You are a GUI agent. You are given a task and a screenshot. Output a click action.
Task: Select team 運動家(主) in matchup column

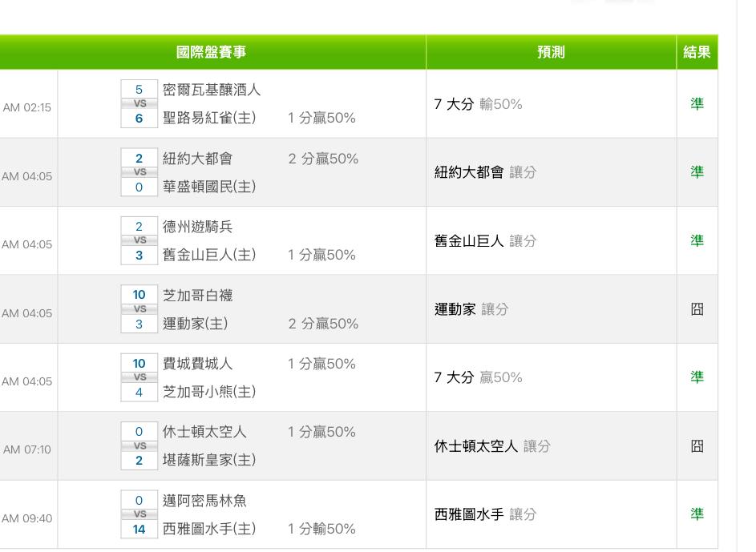pos(196,323)
